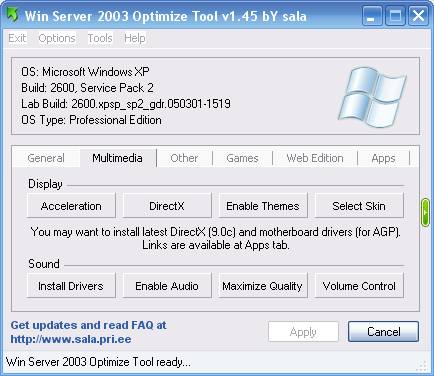This screenshot has width=434, height=376.
Task: Click the Windows flag logo image
Action: click(372, 97)
